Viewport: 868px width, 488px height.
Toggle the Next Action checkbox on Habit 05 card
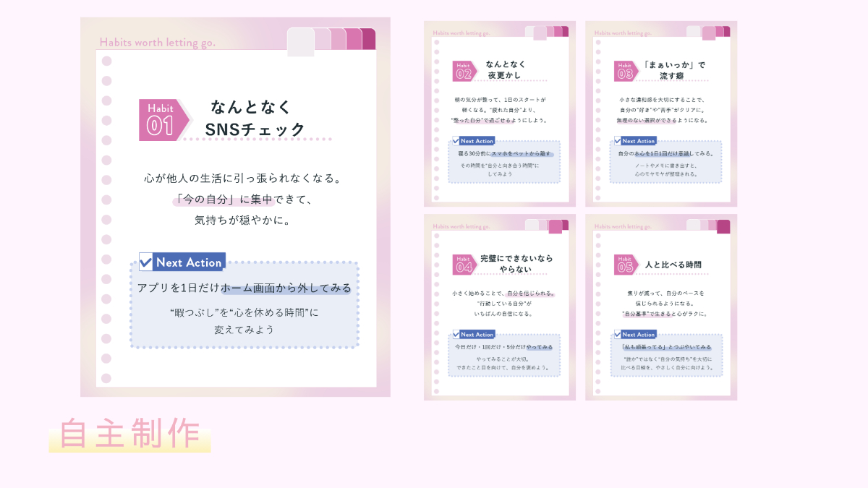click(x=618, y=335)
